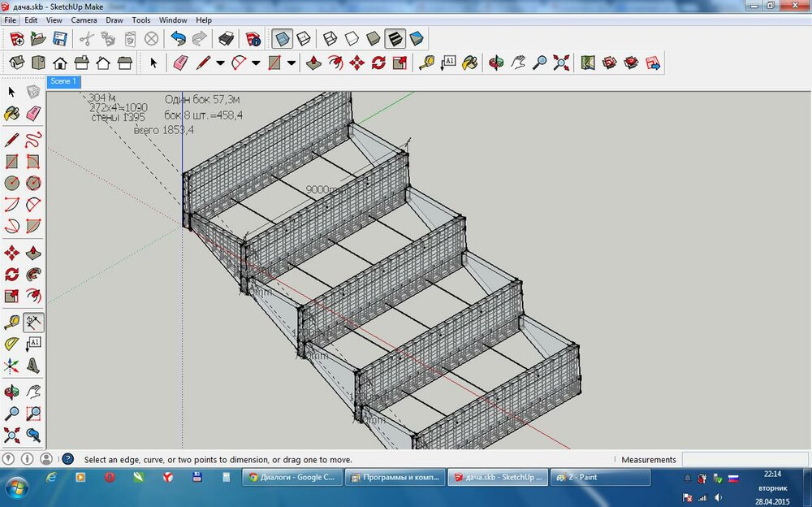The image size is (812, 507).
Task: Open the Camera menu
Action: pos(84,19)
